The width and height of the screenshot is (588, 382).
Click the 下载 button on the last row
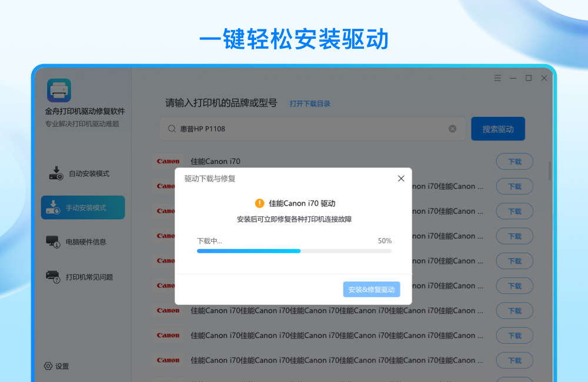(x=514, y=360)
